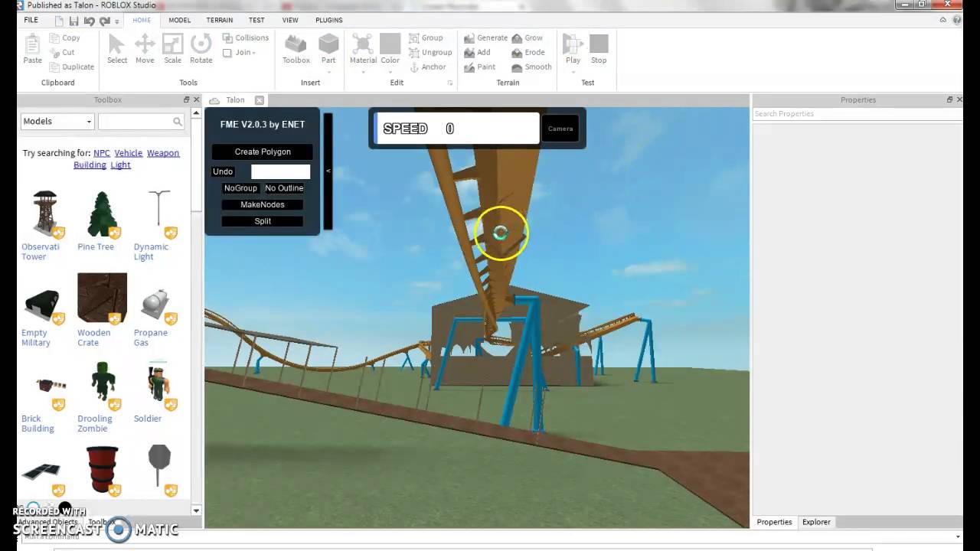
Task: Follow the Light search suggestion link
Action: point(120,165)
